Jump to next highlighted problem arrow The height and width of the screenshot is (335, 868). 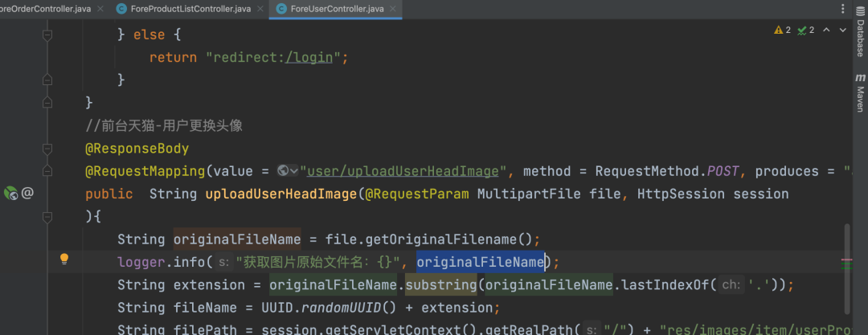pos(843,30)
